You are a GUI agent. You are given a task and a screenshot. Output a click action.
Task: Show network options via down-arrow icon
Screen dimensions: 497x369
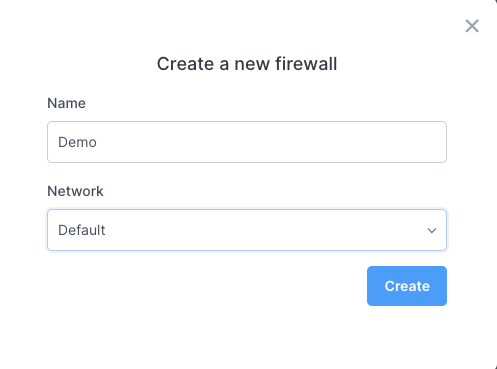coord(432,230)
